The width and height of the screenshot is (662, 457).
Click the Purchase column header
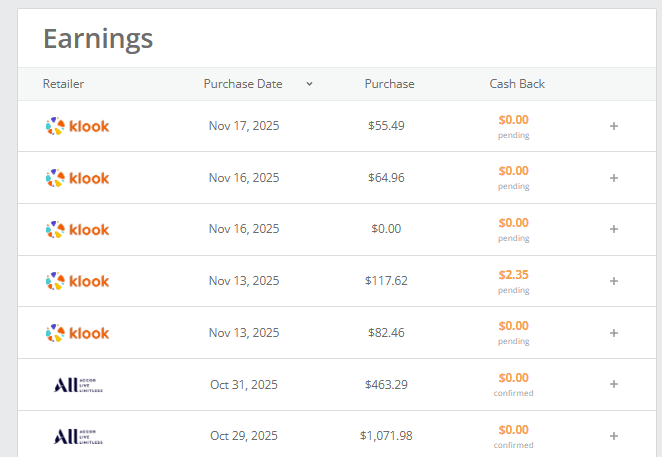[x=389, y=84]
